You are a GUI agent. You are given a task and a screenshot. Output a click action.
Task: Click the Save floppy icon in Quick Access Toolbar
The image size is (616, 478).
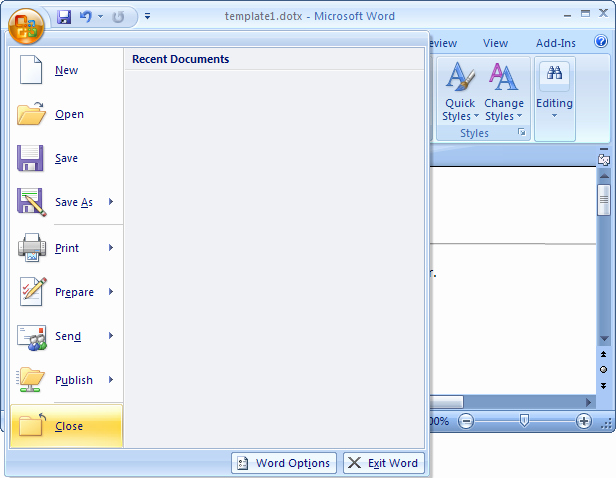[64, 17]
